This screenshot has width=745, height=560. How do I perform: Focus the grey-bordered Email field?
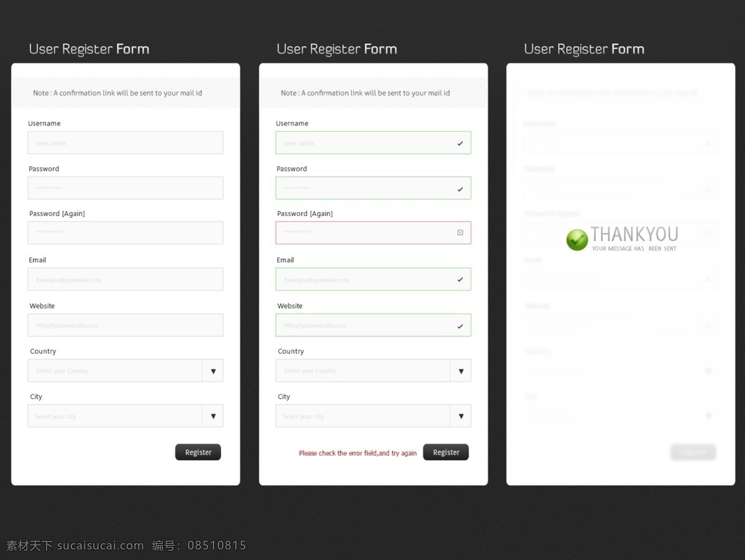tap(125, 279)
